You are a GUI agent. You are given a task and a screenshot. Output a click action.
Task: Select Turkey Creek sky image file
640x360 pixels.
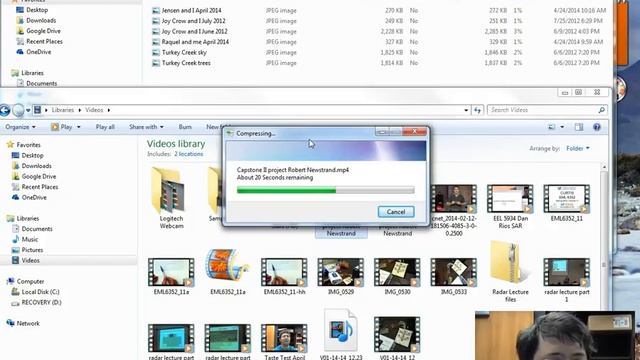tap(184, 52)
